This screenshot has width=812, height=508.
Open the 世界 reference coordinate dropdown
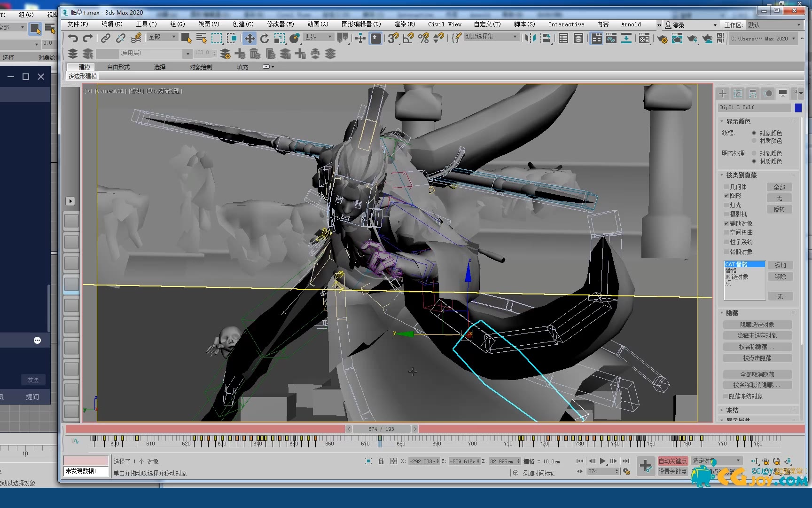(318, 37)
